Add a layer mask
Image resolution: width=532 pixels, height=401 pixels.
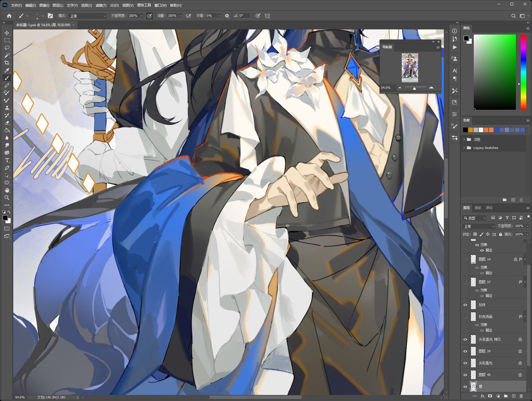(490, 396)
